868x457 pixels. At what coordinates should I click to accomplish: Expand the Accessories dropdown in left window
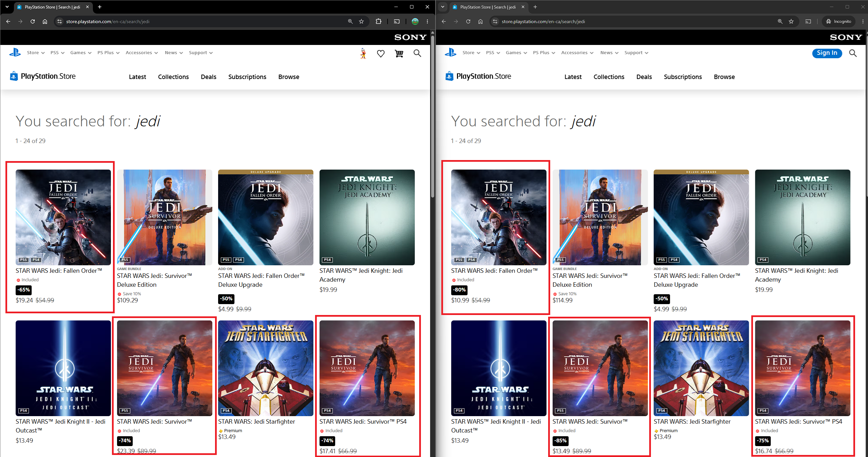(x=142, y=53)
